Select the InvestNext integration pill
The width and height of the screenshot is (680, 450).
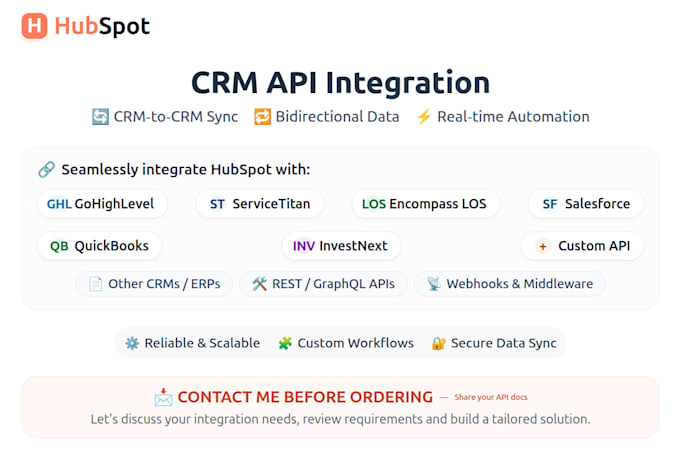(x=341, y=246)
